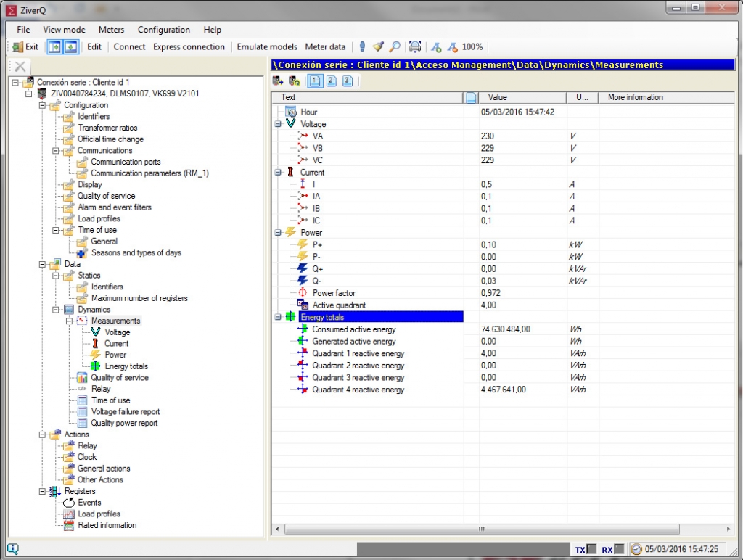The height and width of the screenshot is (560, 743).
Task: Collapse the Power group in data grid
Action: (x=278, y=233)
